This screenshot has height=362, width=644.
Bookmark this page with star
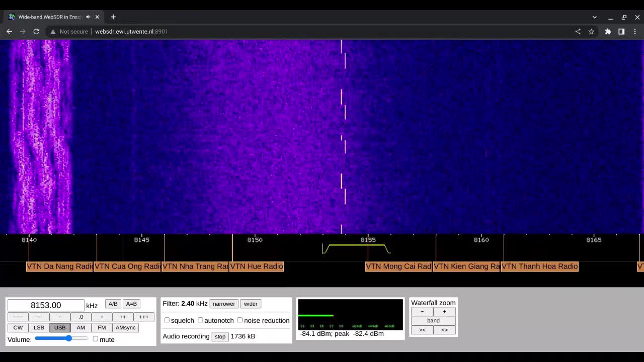tap(591, 31)
